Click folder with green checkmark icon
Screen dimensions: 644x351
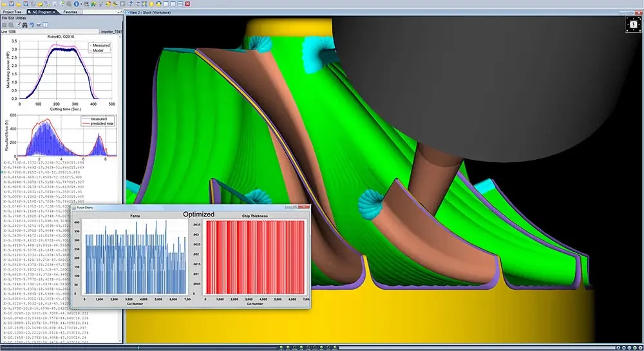pos(40,4)
